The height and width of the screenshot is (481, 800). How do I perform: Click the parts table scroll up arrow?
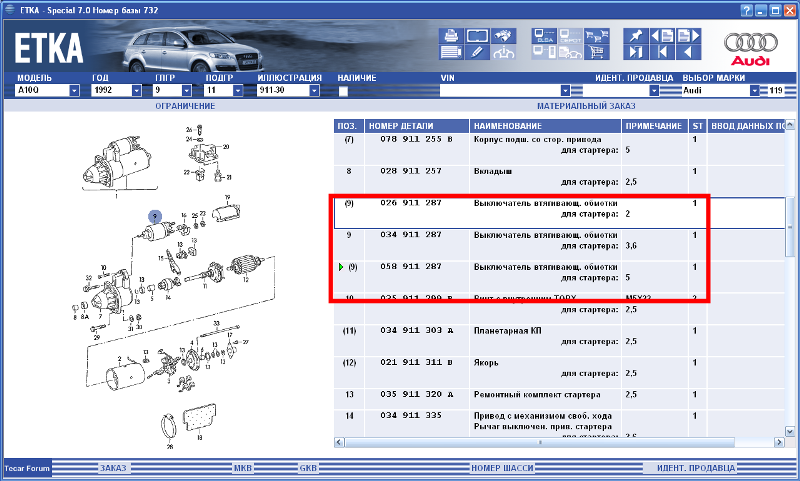790,125
